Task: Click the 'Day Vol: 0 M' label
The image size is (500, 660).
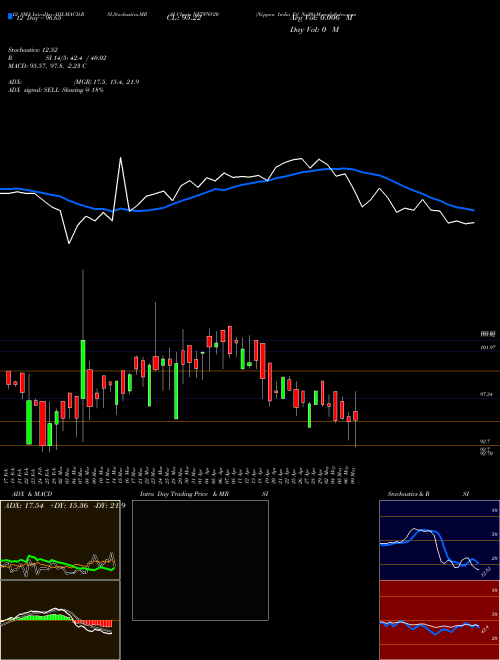Action: (x=314, y=30)
